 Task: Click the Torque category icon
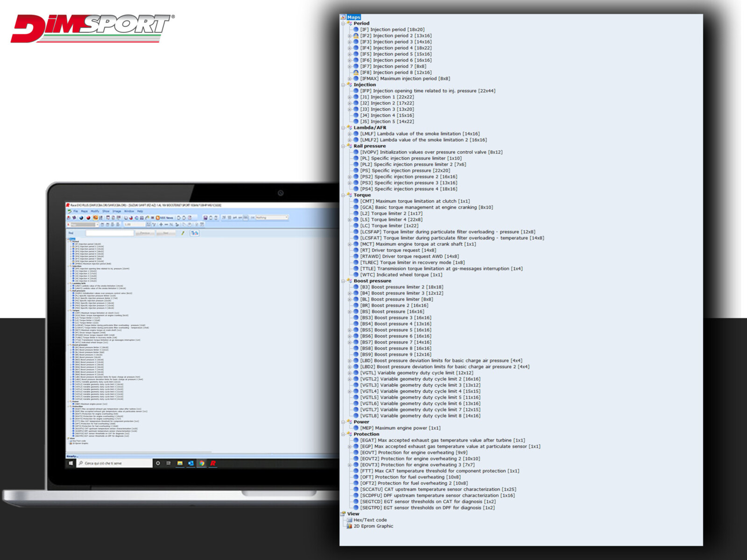click(349, 196)
